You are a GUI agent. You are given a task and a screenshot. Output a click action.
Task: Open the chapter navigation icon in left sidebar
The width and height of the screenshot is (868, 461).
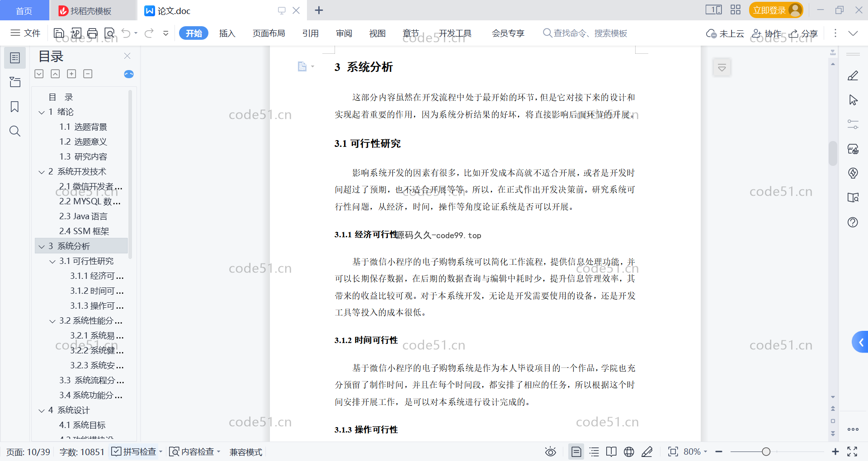click(x=15, y=82)
